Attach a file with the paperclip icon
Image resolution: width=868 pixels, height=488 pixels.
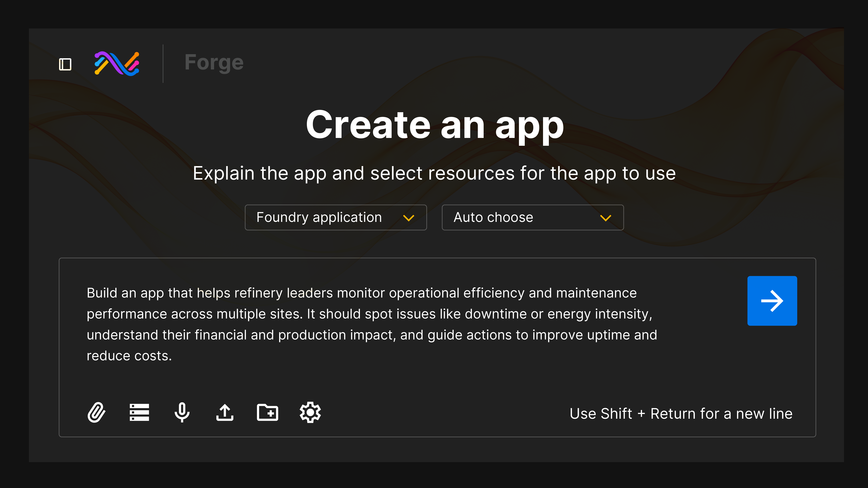point(96,412)
